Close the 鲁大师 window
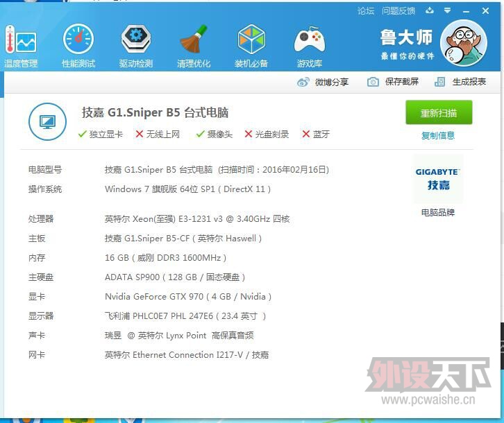The image size is (504, 423). pos(486,11)
